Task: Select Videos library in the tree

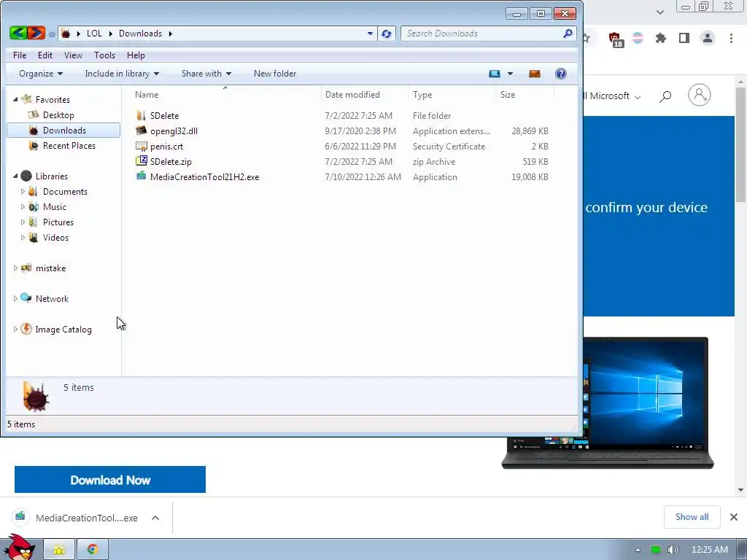Action: 55,238
